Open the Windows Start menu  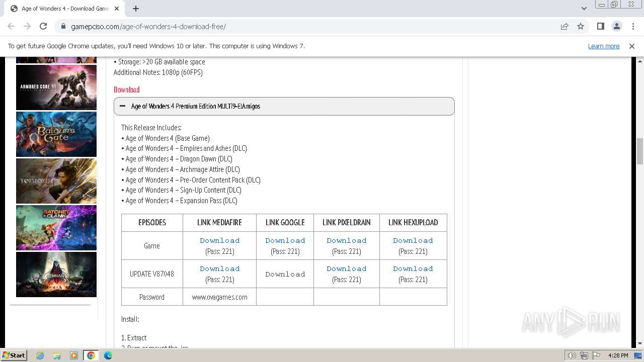pyautogui.click(x=14, y=355)
